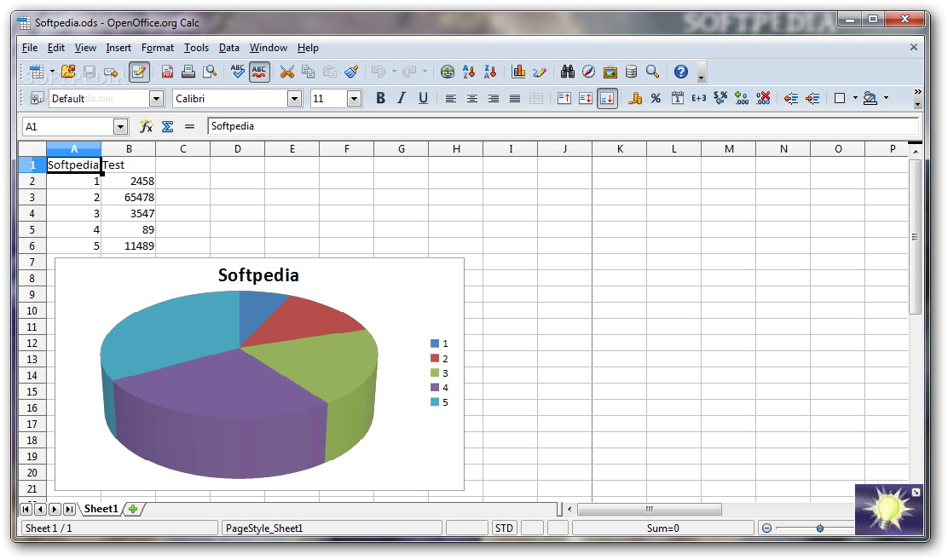Viewport: 948px width, 560px height.
Task: Align text left
Action: [x=450, y=98]
